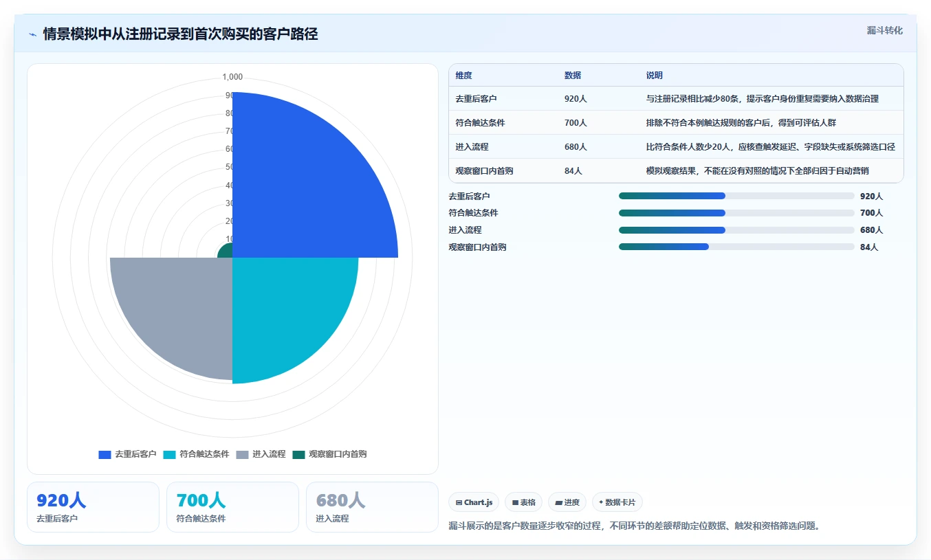Click the footer note starting with 漏斗展示的是
Screen dimensions: 931x560
point(634,526)
